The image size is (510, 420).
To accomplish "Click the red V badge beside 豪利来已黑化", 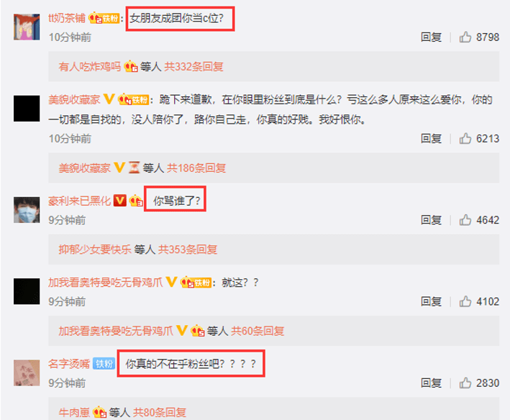I will click(119, 201).
